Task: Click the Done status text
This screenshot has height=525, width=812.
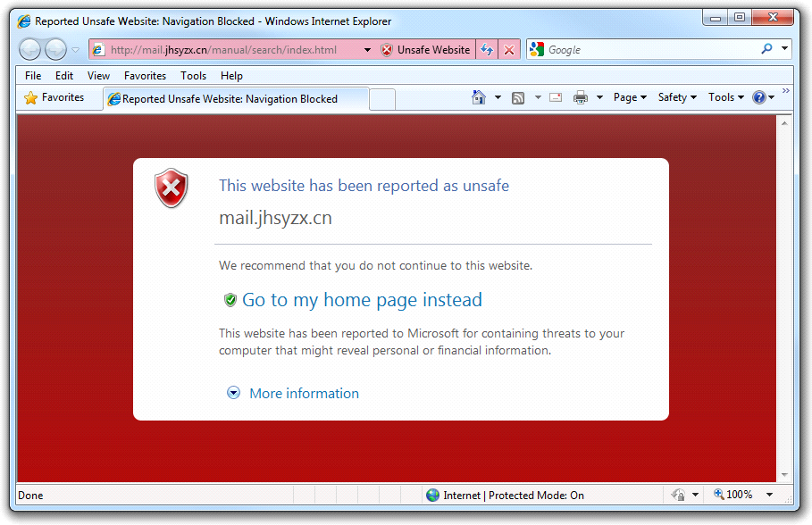Action: [x=30, y=496]
